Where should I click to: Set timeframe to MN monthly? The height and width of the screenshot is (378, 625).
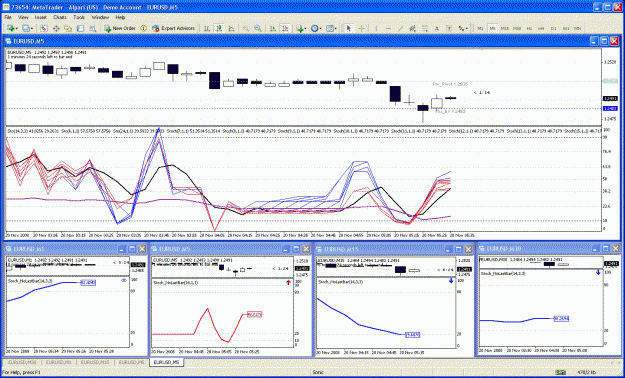(578, 28)
